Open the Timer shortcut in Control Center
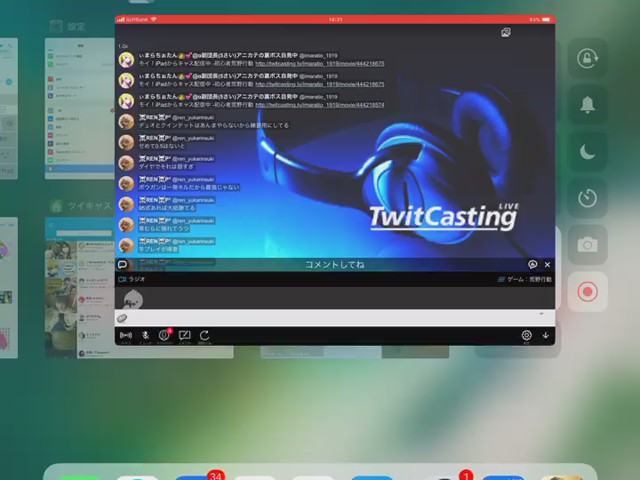Screen dimensions: 640x480 point(587,198)
